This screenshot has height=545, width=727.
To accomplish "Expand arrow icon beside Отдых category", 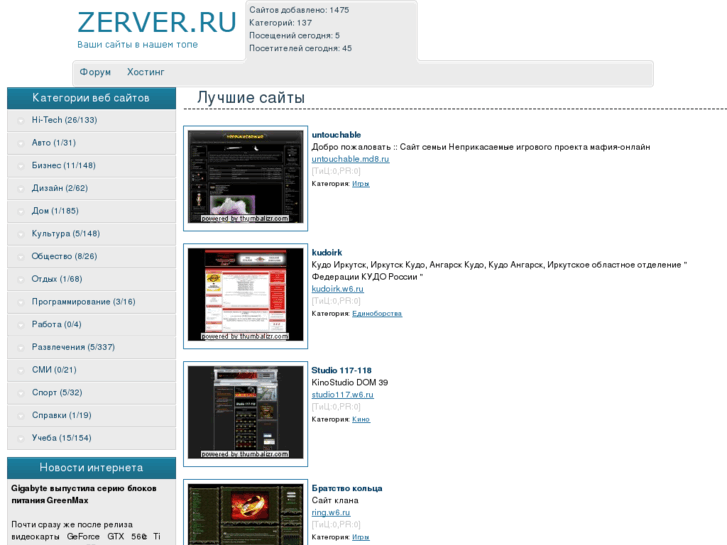I will coord(20,280).
